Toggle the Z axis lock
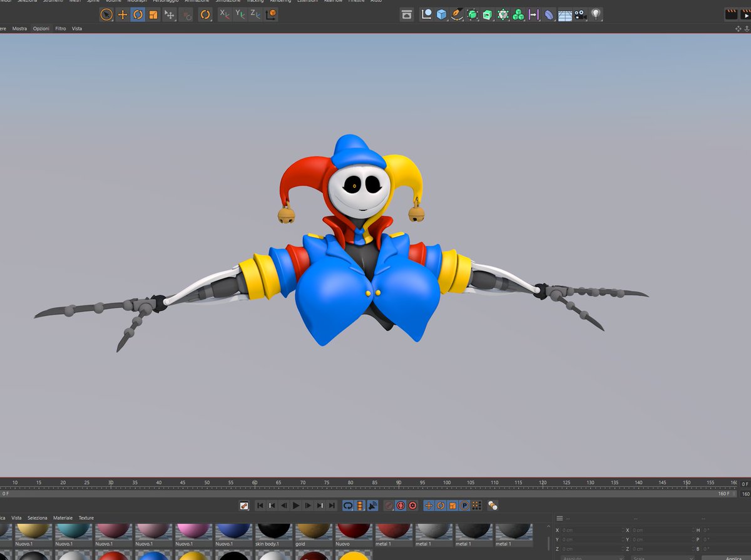The width and height of the screenshot is (751, 560). click(x=255, y=14)
